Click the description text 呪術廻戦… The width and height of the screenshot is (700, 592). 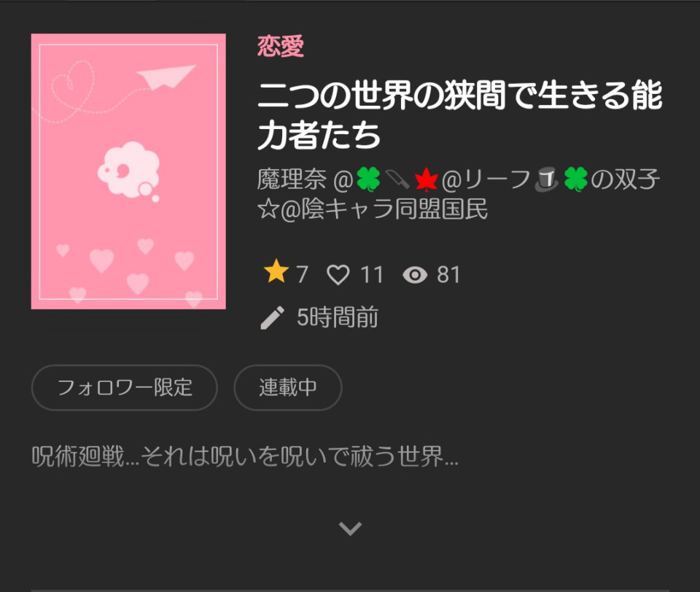coord(245,456)
